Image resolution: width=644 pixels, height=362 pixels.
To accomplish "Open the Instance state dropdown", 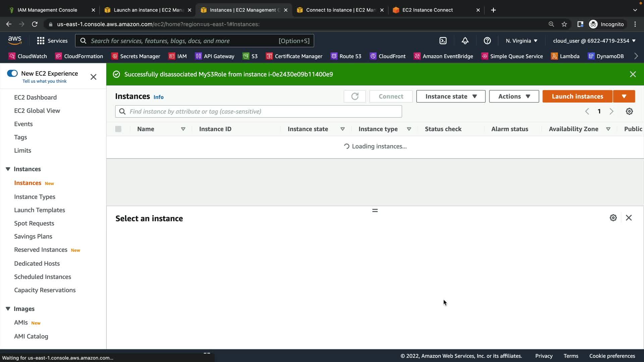I will point(450,97).
